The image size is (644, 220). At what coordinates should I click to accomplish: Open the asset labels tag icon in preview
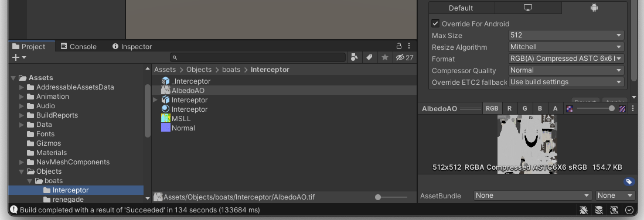pyautogui.click(x=628, y=181)
